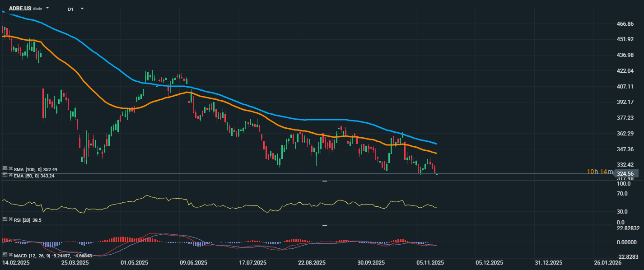Open MACD indicator settings icon
This screenshot has width=644, height=270.
pos(5,255)
